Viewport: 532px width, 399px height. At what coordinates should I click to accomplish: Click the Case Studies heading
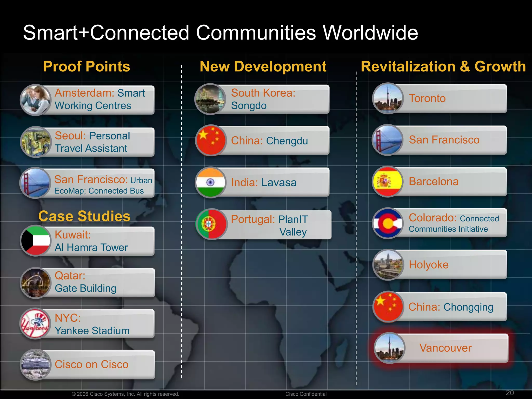tap(84, 216)
